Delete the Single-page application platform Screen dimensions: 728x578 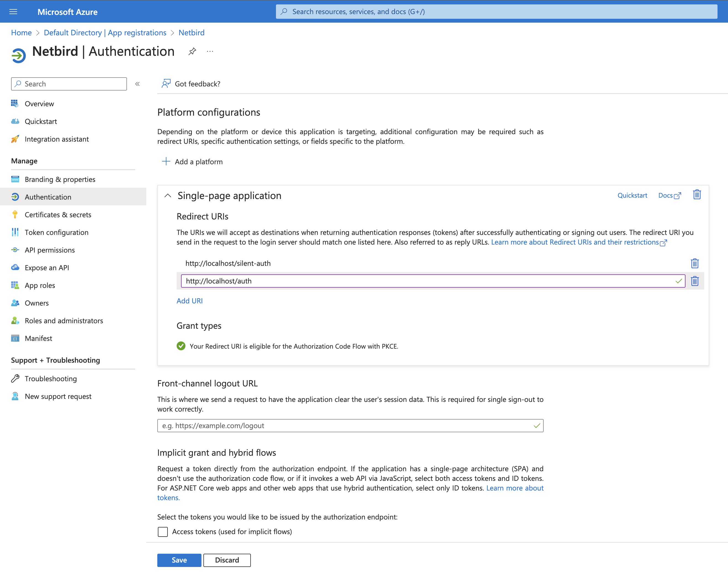point(697,195)
